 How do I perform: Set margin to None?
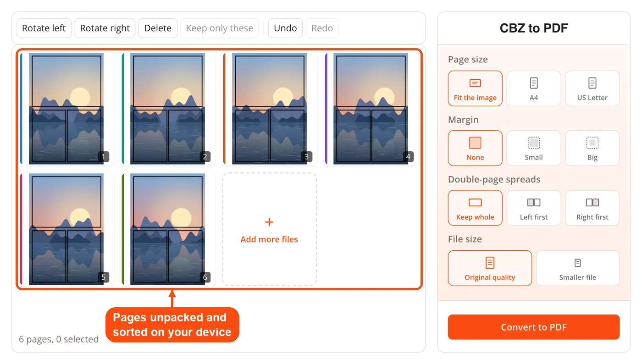pyautogui.click(x=475, y=148)
